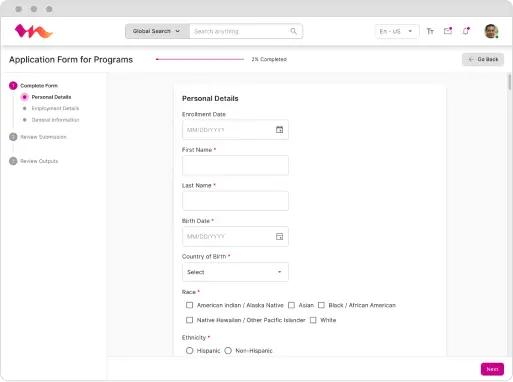Select the Non-Hispanic ethnicity radio button
The width and height of the screenshot is (513, 382).
coord(228,351)
